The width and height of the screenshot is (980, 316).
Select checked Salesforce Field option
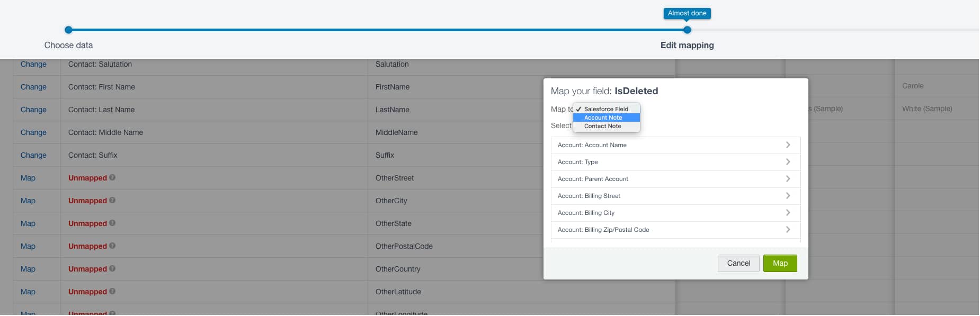(606, 109)
